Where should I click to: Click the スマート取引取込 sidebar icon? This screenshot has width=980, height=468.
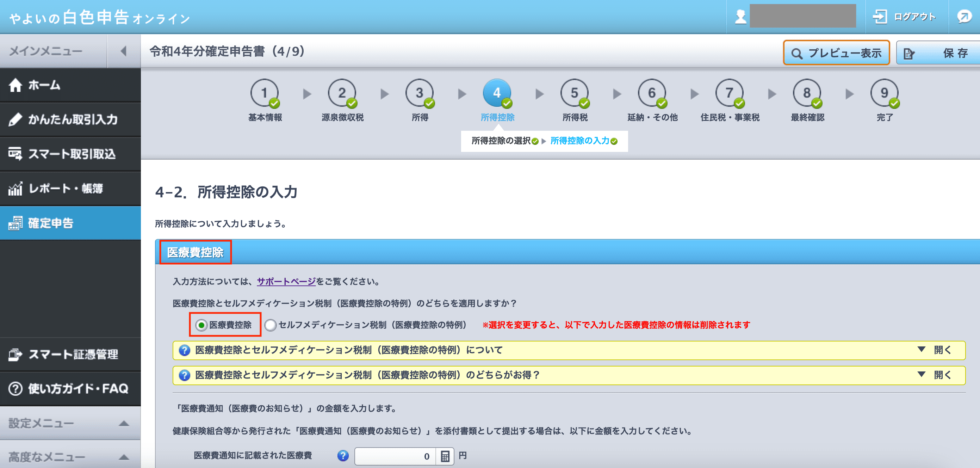point(15,154)
